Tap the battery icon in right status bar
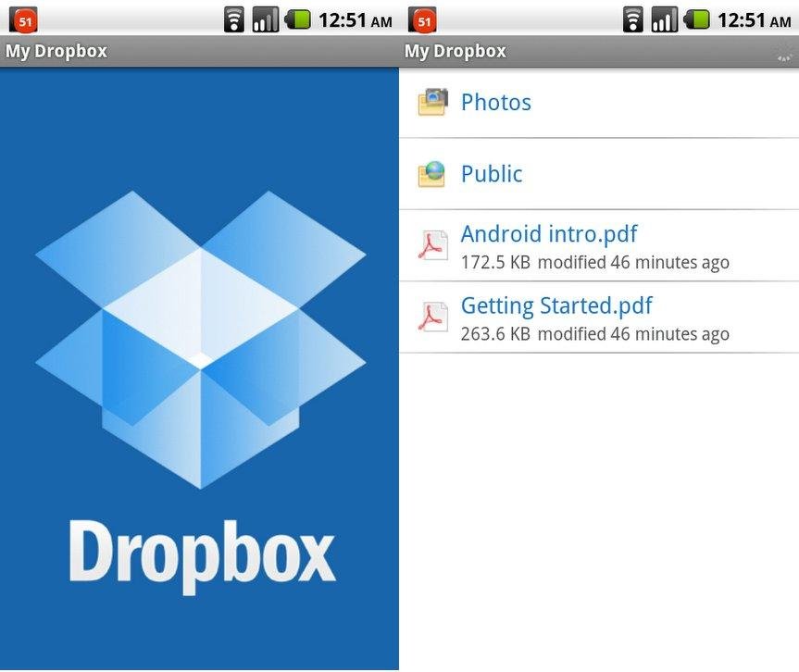 (x=696, y=20)
